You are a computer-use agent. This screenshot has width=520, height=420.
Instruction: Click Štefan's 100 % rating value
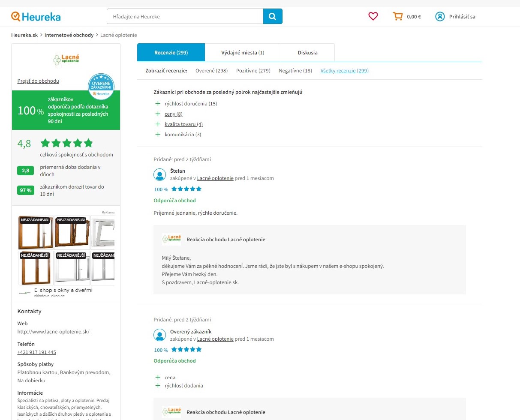pyautogui.click(x=161, y=189)
